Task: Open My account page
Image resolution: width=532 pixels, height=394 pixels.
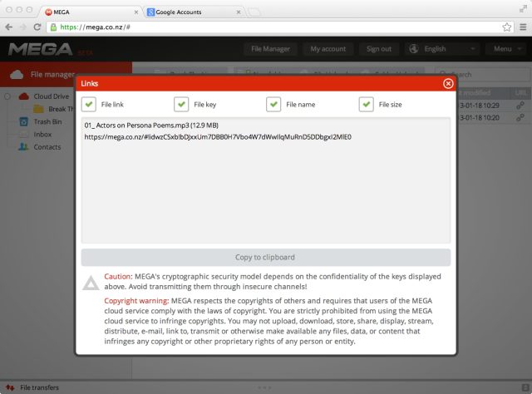Action: [328, 49]
